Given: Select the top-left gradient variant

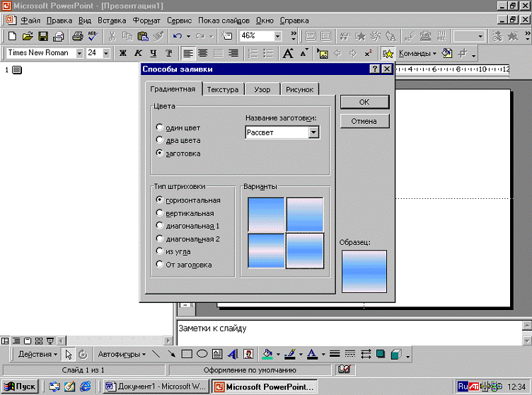Looking at the screenshot, I should [266, 214].
